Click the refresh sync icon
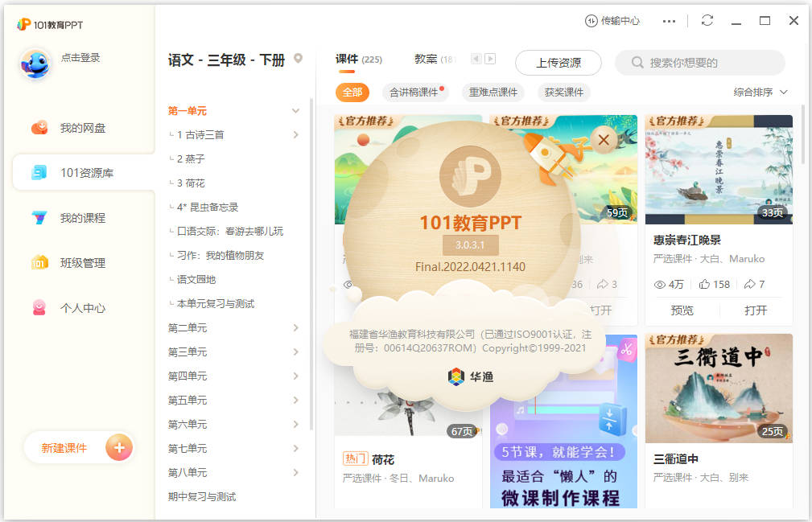The height and width of the screenshot is (522, 812). 707,20
